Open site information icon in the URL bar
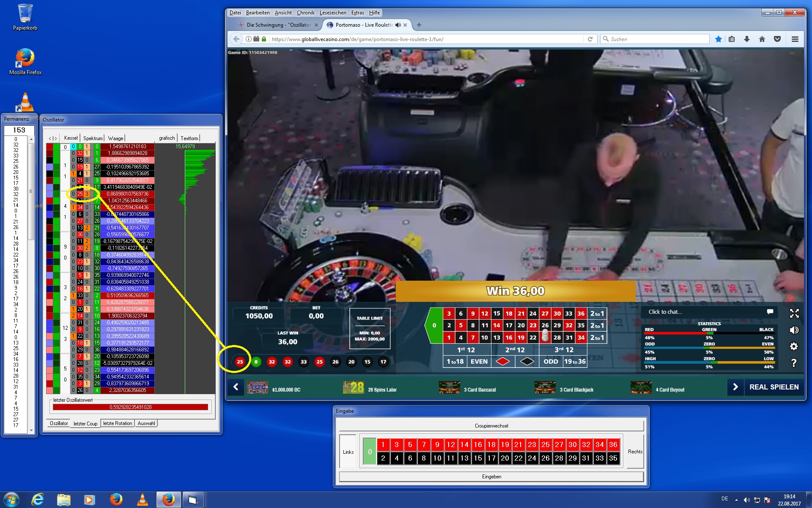This screenshot has width=812, height=508. coord(249,39)
